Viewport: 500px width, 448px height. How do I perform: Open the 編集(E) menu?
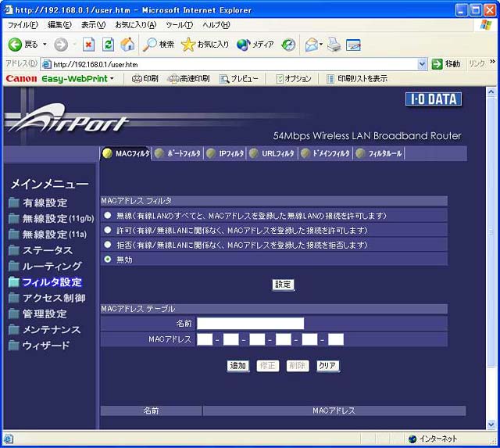59,25
